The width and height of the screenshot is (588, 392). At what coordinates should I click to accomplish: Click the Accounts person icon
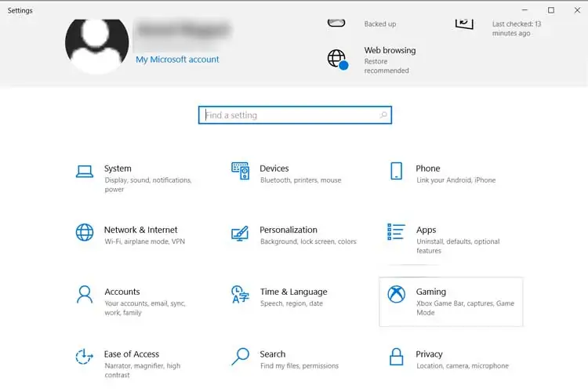pyautogui.click(x=85, y=295)
